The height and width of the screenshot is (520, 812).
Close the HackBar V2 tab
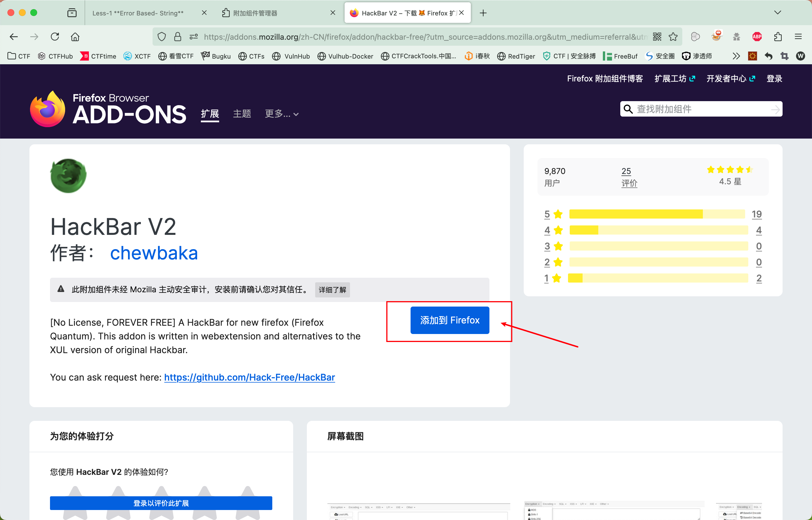pyautogui.click(x=461, y=13)
